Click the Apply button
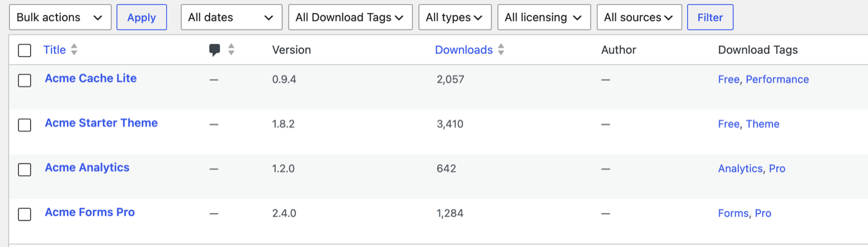The image size is (868, 247). click(x=141, y=17)
